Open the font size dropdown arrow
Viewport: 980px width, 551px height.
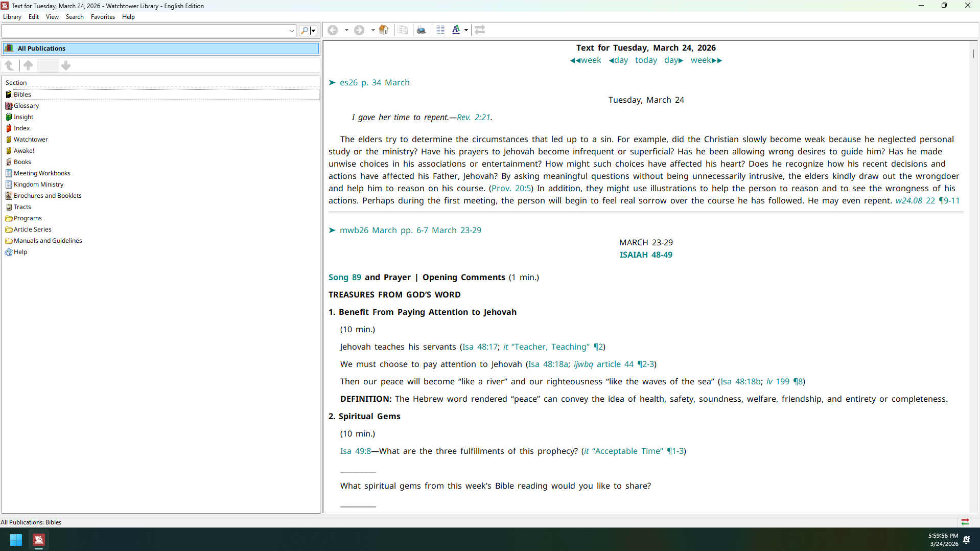[466, 30]
